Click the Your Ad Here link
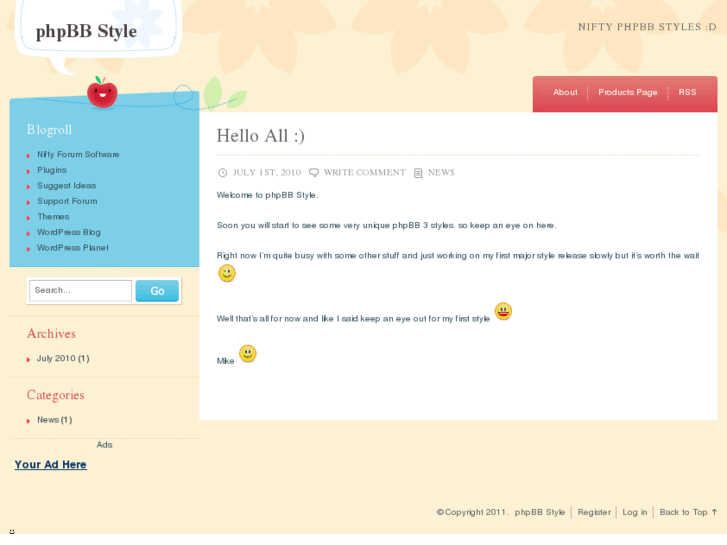 (x=51, y=464)
